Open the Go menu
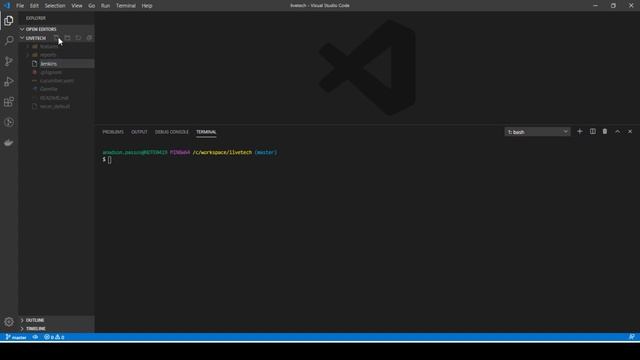The image size is (640, 360). tap(91, 6)
